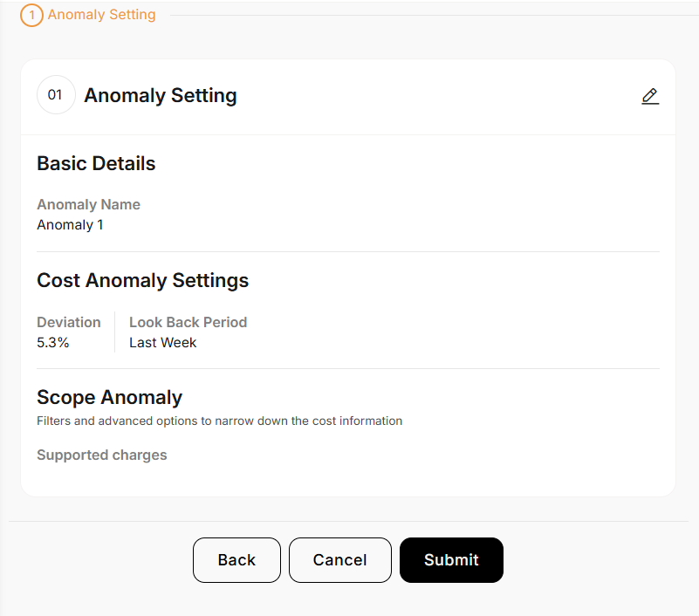Click the 01 number badge
The height and width of the screenshot is (616, 699).
(x=56, y=95)
